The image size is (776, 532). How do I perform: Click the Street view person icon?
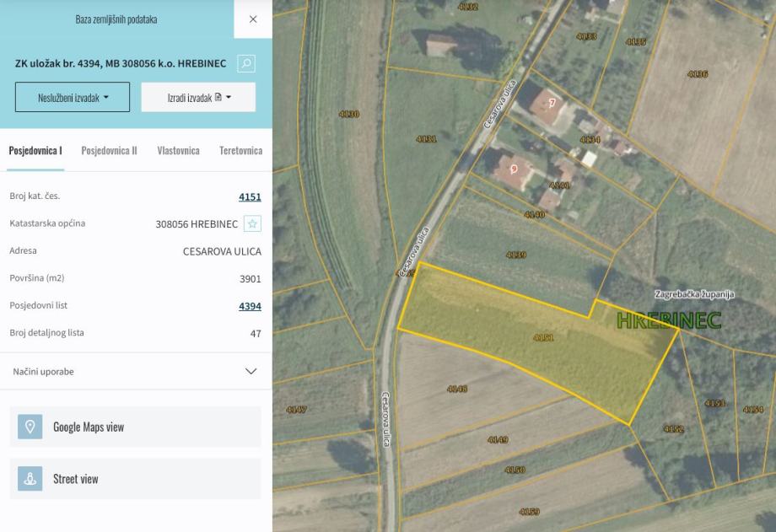pos(30,479)
